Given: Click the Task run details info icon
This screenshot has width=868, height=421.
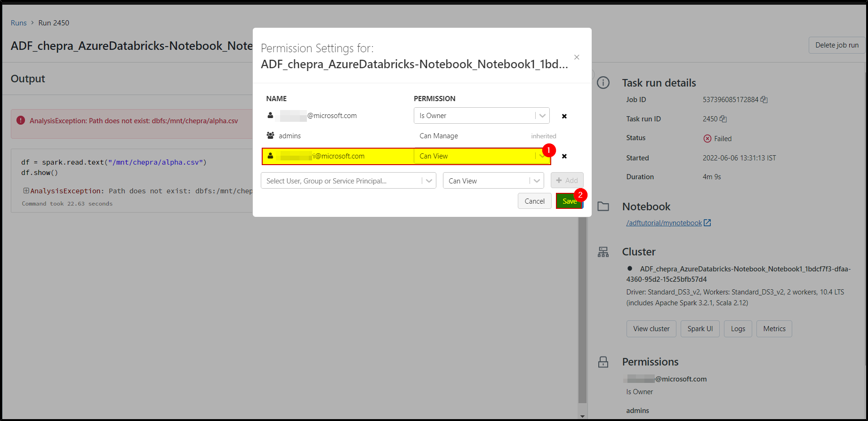Looking at the screenshot, I should (603, 83).
